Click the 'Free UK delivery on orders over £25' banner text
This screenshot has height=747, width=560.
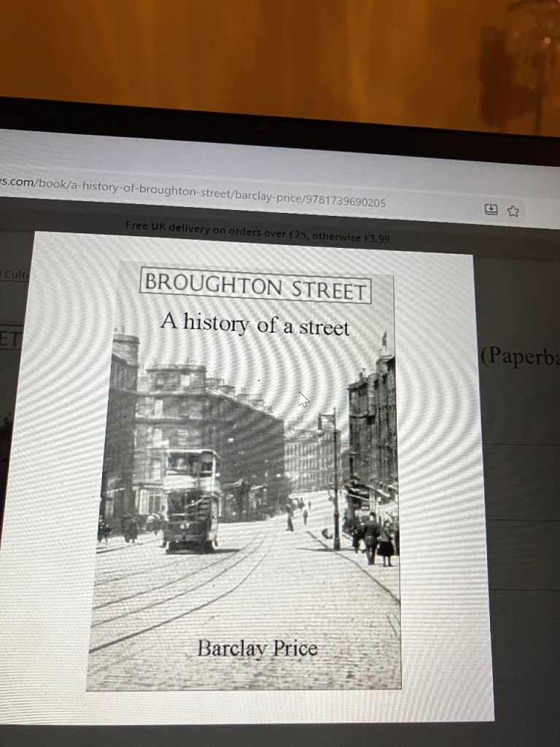coord(257,231)
